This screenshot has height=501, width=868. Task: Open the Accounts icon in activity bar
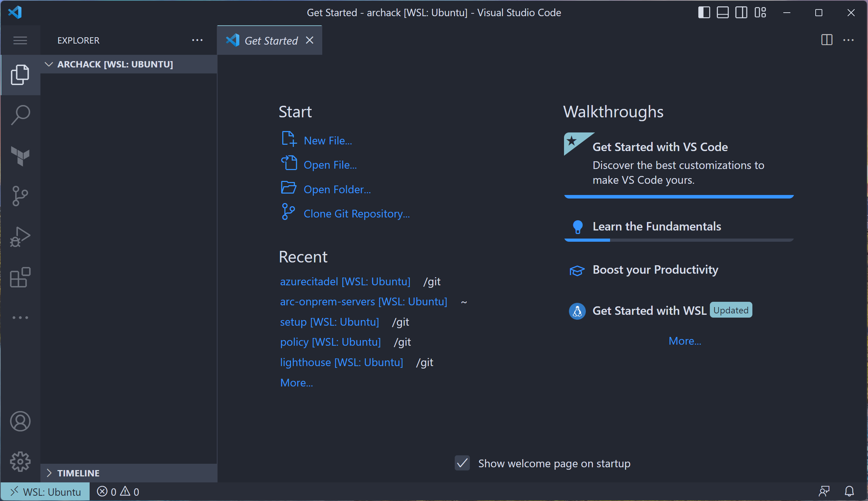pos(20,421)
